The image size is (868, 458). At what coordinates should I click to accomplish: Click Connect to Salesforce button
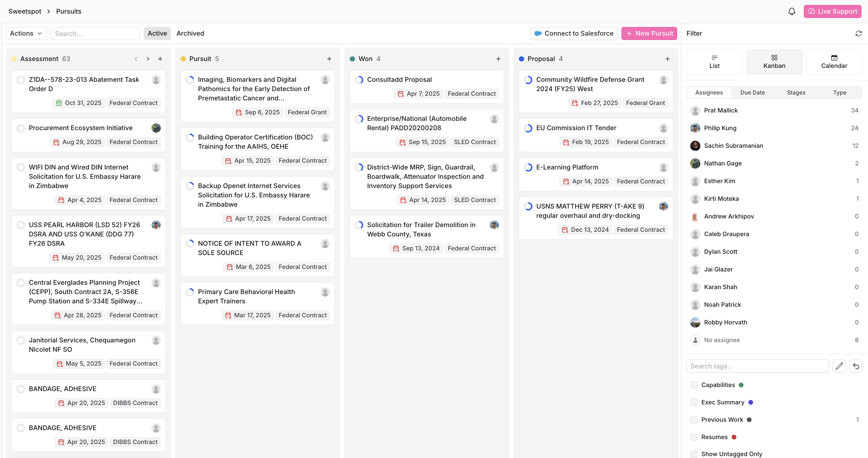573,33
